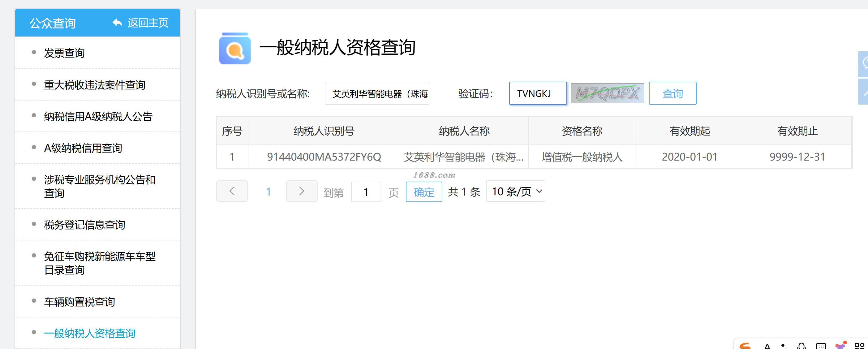Open 发票查询 in sidebar
868x349 pixels.
(64, 53)
